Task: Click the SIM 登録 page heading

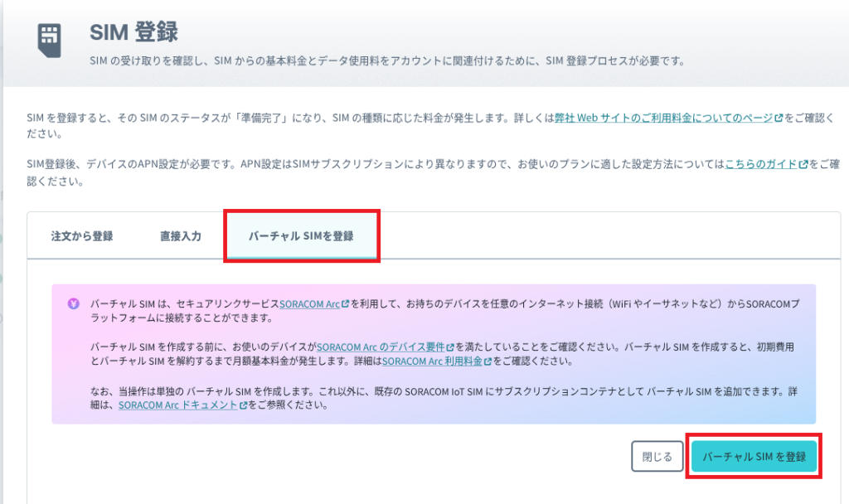Action: click(133, 33)
